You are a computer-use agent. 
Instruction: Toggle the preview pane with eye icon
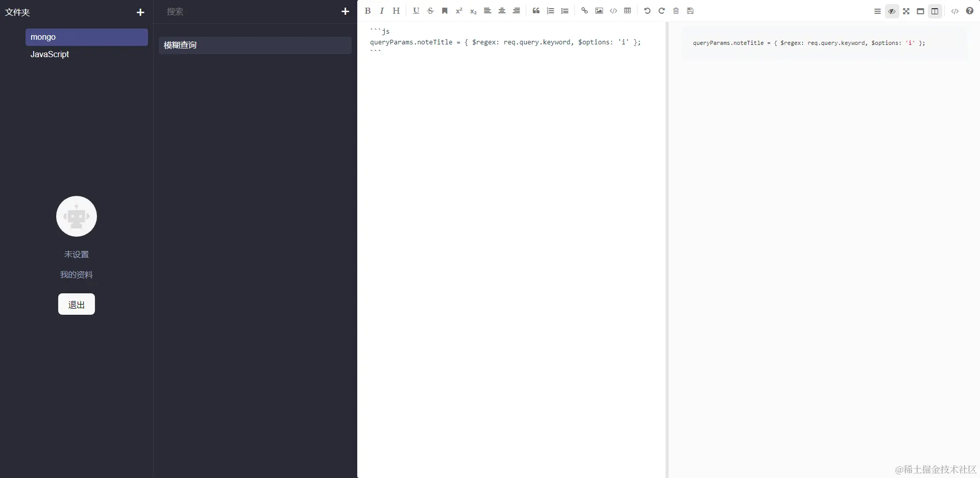892,11
